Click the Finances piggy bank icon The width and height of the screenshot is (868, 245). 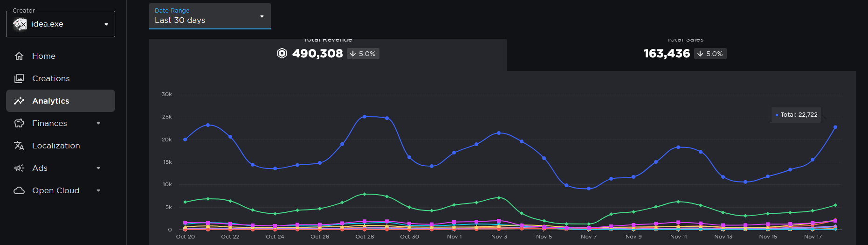point(19,123)
